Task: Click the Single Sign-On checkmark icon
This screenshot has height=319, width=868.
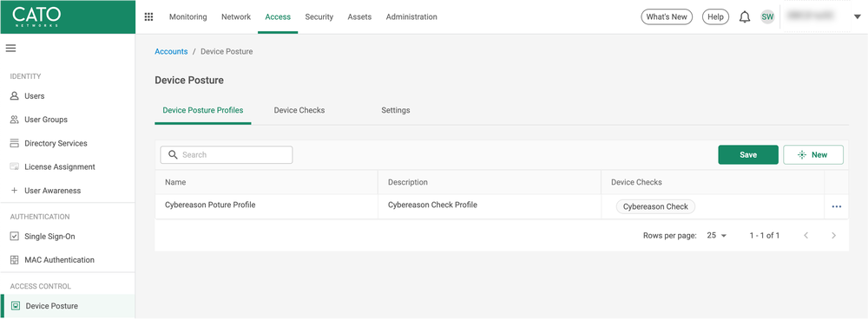Action: coord(15,237)
